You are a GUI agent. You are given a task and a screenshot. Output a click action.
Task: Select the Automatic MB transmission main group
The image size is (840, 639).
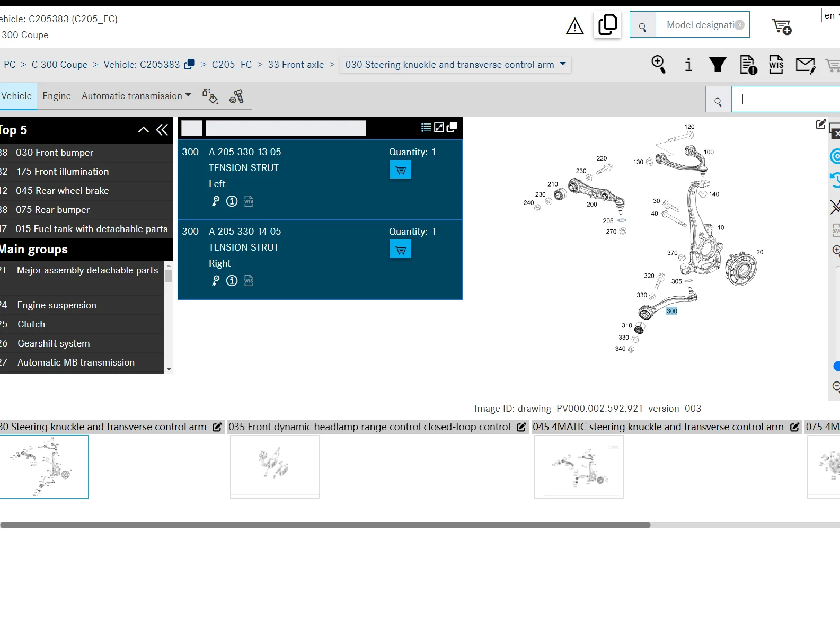(x=82, y=362)
